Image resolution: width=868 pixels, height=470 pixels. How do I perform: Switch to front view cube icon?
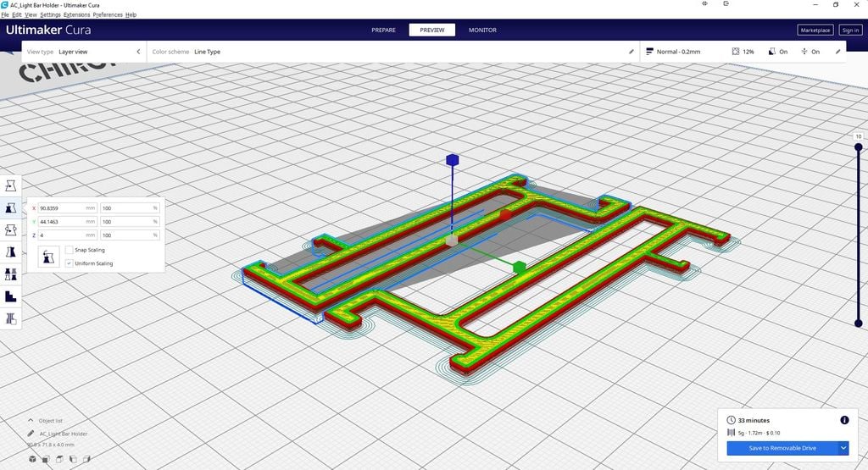coord(46,459)
